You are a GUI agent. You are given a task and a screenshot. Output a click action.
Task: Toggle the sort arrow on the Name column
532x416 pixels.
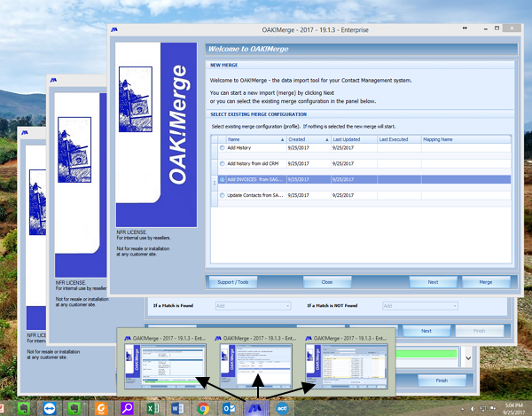point(282,140)
